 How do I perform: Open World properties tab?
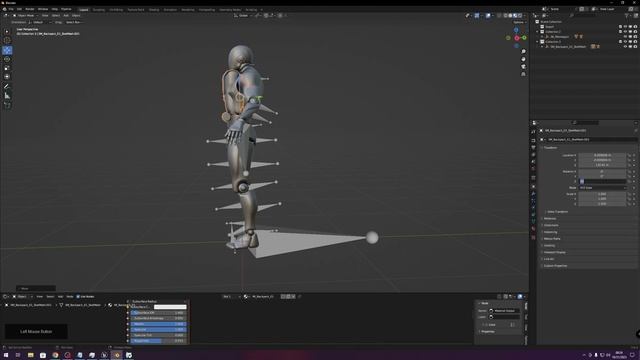coord(533,169)
